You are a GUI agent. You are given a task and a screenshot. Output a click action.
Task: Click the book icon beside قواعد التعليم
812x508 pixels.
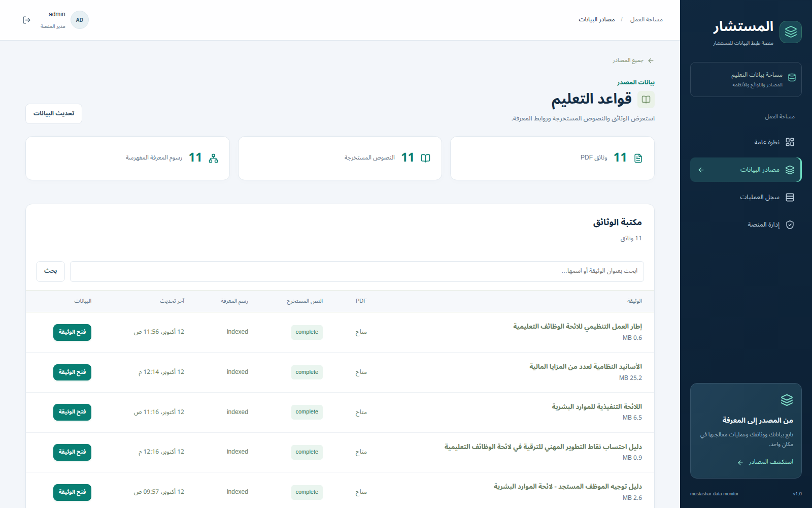(x=646, y=100)
